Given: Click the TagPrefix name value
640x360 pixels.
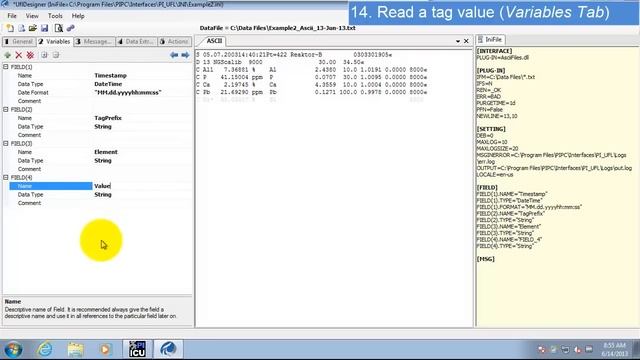Looking at the screenshot, I should (108, 118).
